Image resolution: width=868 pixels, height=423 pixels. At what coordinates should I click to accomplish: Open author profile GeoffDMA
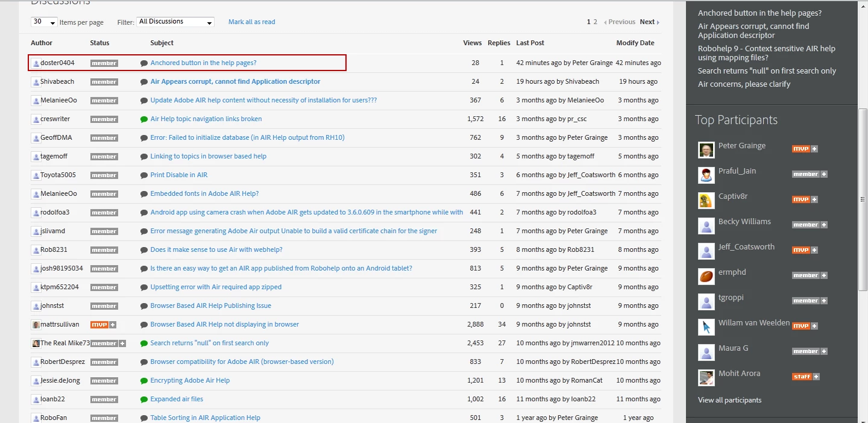pyautogui.click(x=56, y=137)
